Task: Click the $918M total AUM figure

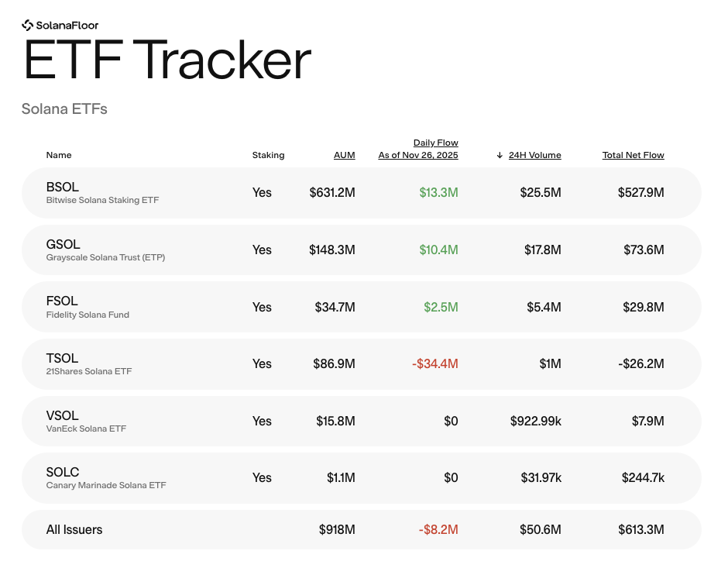Action: pyautogui.click(x=337, y=529)
